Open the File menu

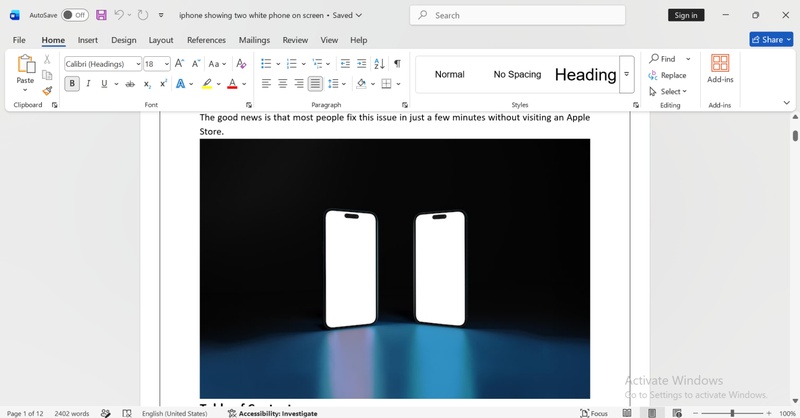tap(19, 40)
